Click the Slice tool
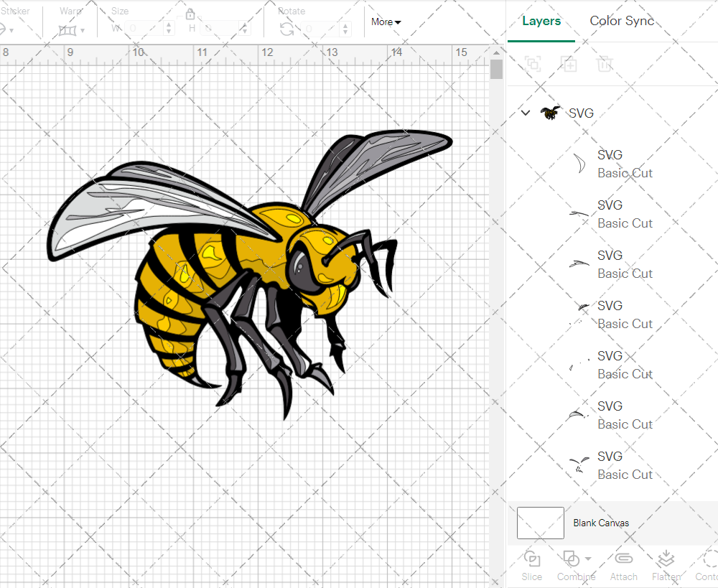This screenshot has height=588, width=718. tap(531, 566)
